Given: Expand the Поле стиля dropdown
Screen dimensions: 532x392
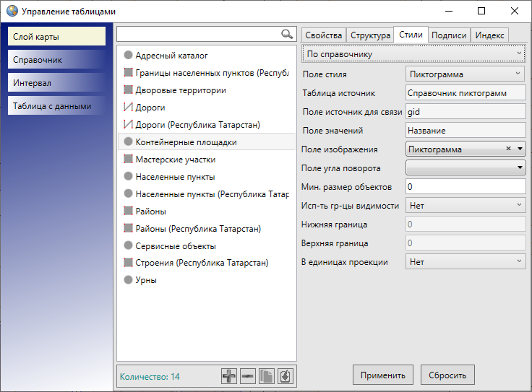Looking at the screenshot, I should (x=465, y=74).
